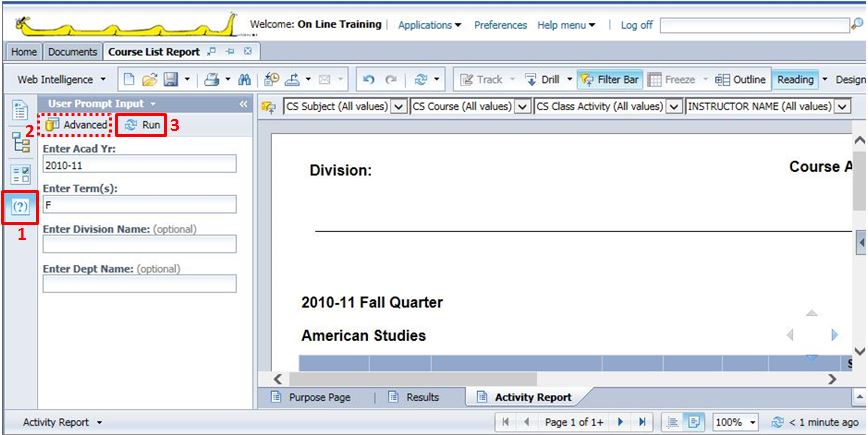Click the Run button
The image size is (868, 435).
(141, 125)
